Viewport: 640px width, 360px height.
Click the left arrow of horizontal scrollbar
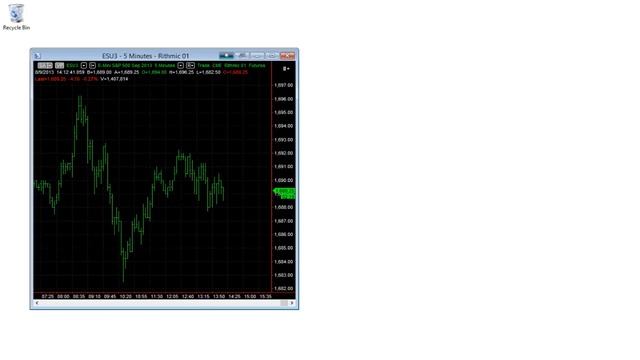pos(37,303)
